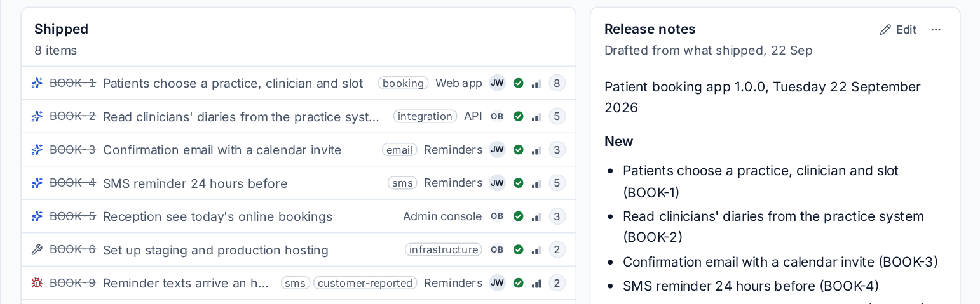Click the feature sparkle icon for BOOK-1
Screen dimensions: 980x304
(37, 83)
